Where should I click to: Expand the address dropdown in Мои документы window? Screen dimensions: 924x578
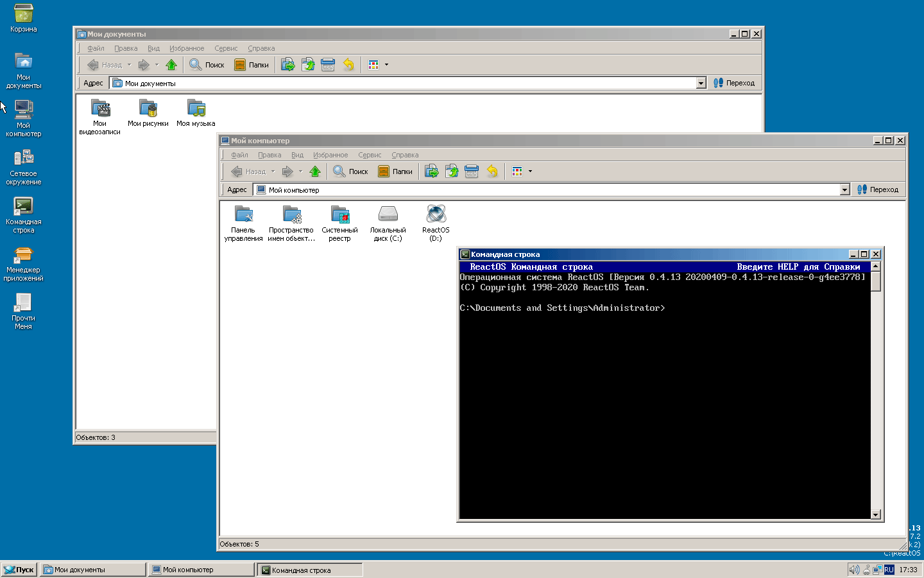coord(701,83)
